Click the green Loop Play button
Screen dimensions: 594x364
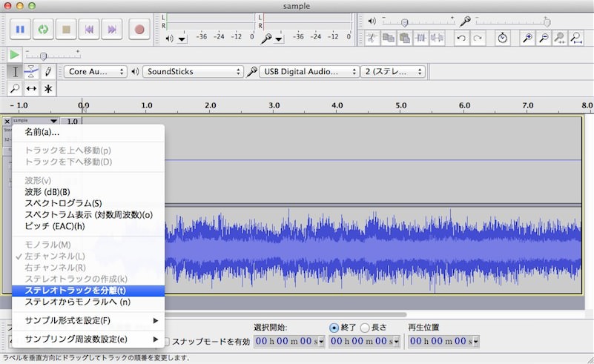(x=43, y=29)
